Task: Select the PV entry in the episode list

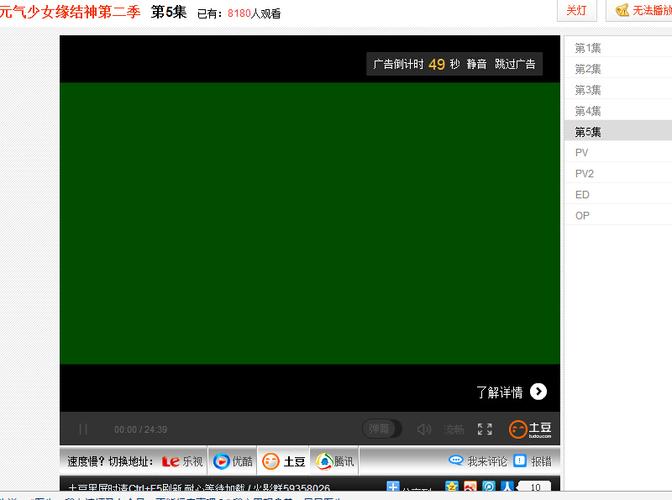Action: tap(618, 153)
